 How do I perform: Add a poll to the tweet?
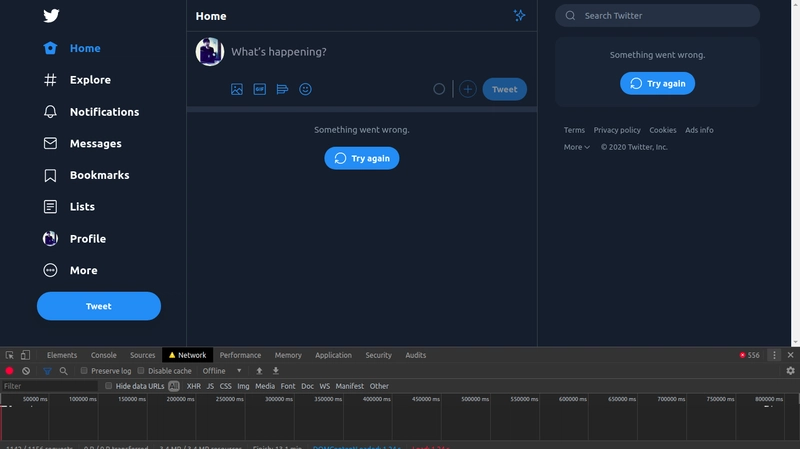click(282, 89)
